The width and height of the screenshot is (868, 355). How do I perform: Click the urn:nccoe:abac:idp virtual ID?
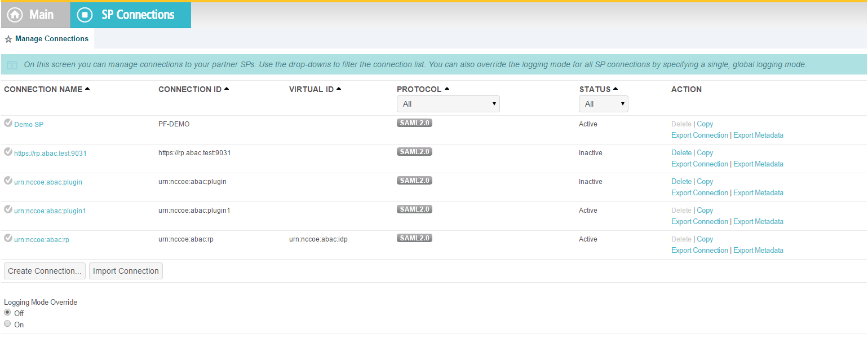pyautogui.click(x=318, y=239)
